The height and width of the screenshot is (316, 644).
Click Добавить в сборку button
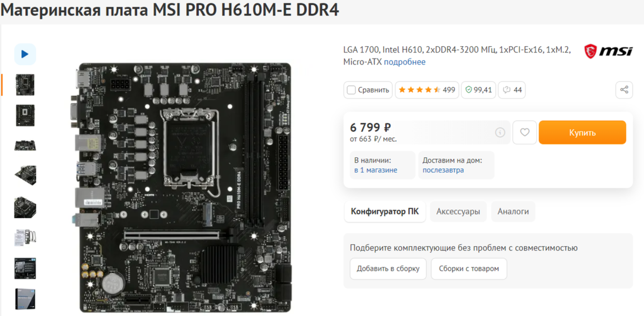click(x=388, y=268)
